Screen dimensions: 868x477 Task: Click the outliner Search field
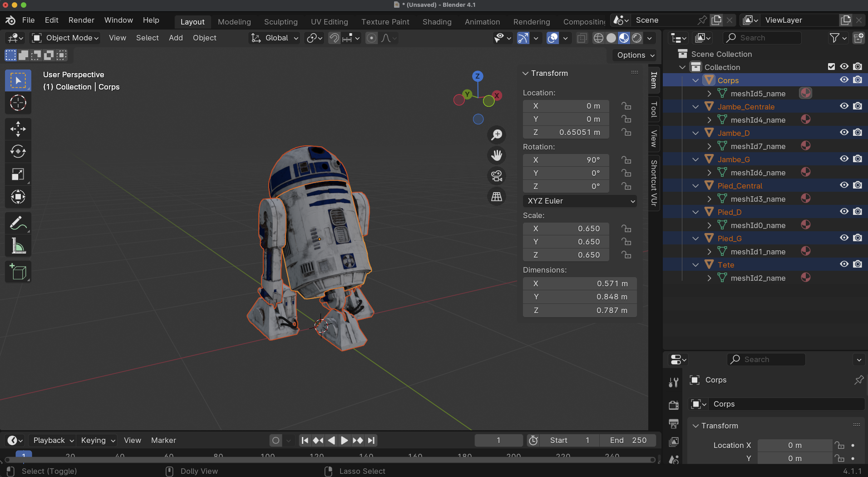coord(762,38)
